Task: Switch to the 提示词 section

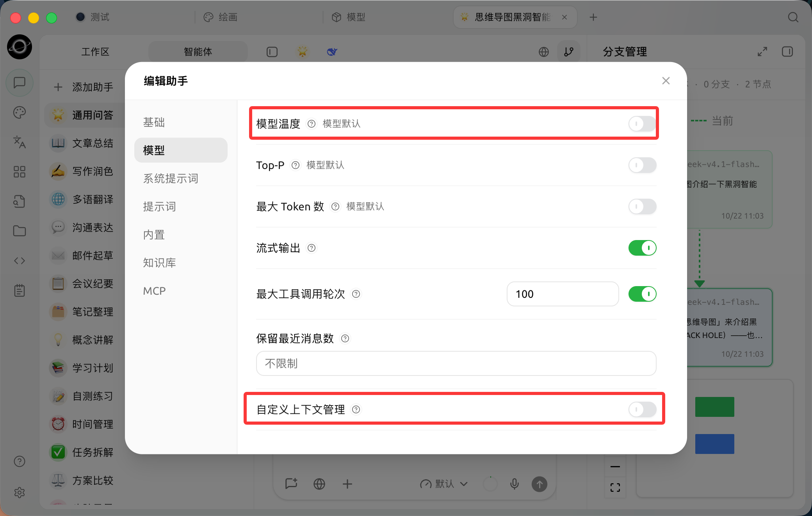Action: tap(181, 206)
